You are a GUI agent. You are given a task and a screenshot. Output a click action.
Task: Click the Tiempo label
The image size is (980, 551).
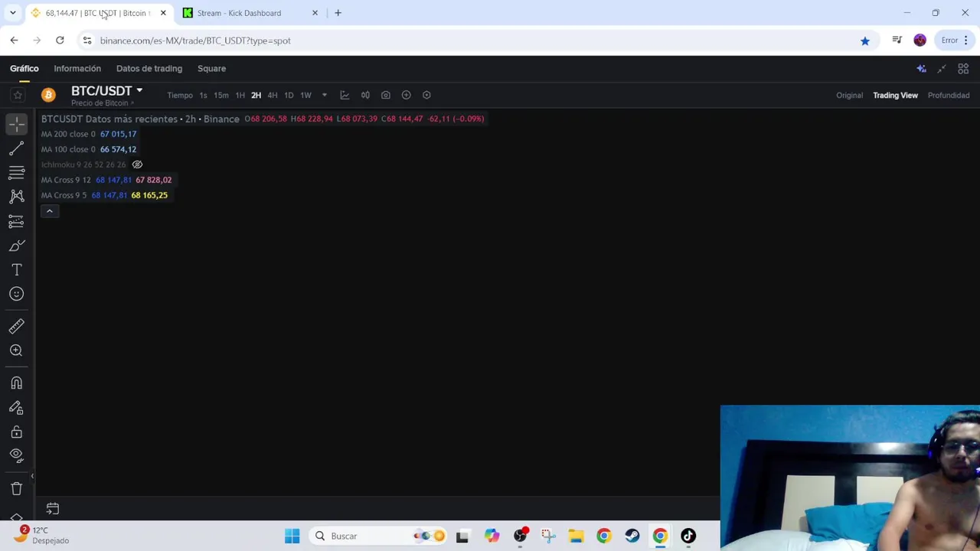point(180,96)
